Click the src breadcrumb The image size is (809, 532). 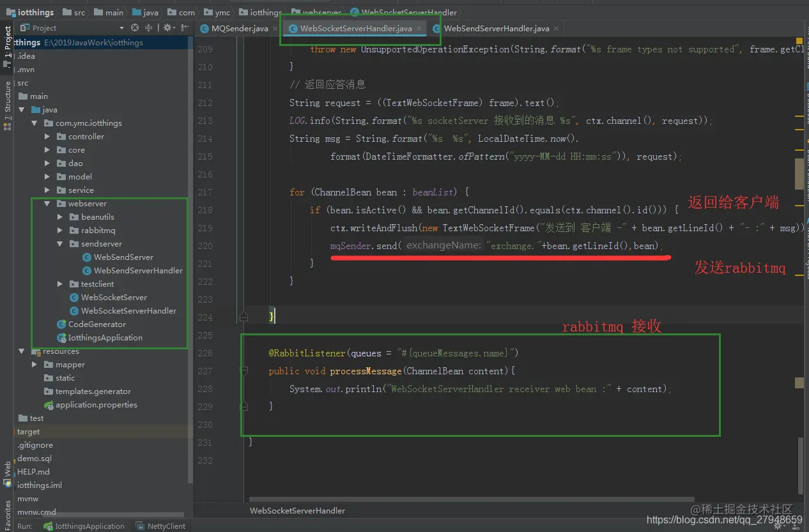point(73,12)
